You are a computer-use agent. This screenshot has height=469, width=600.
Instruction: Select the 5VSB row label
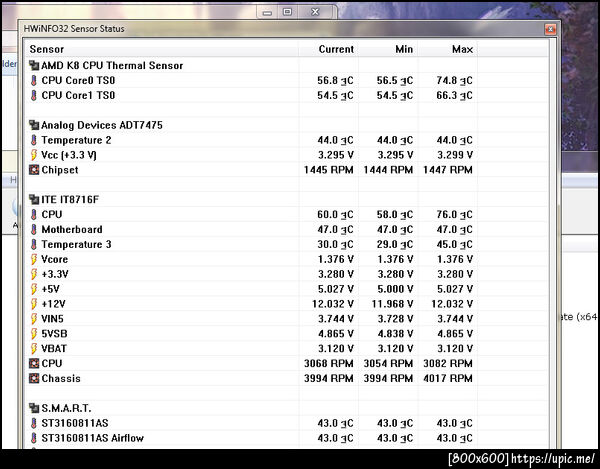[54, 334]
